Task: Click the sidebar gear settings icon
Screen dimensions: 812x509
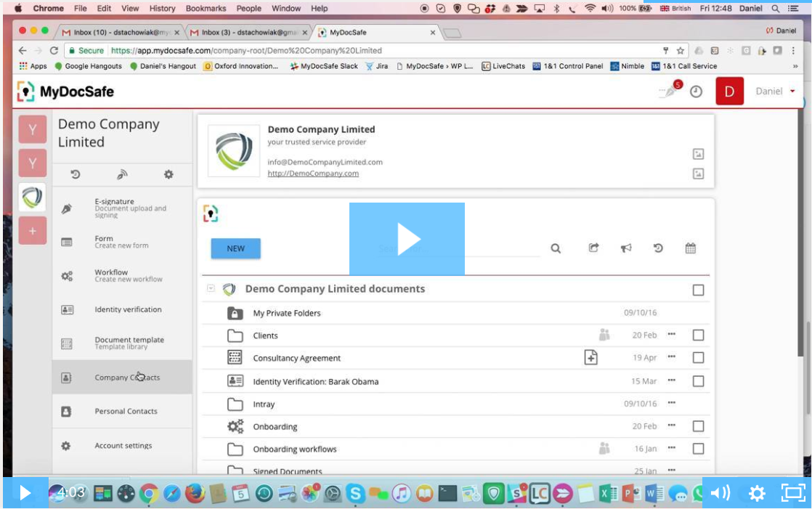Action: click(x=169, y=174)
